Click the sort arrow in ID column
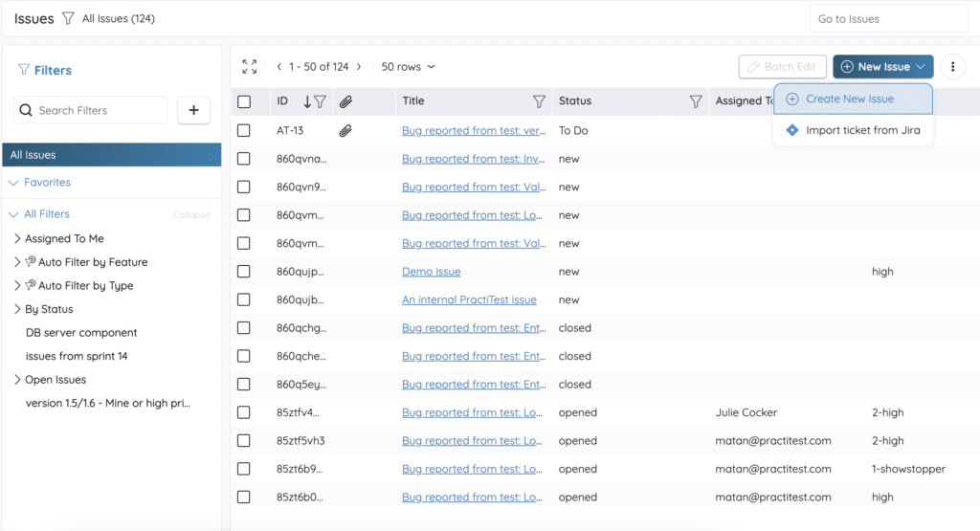The image size is (980, 531). (x=307, y=101)
